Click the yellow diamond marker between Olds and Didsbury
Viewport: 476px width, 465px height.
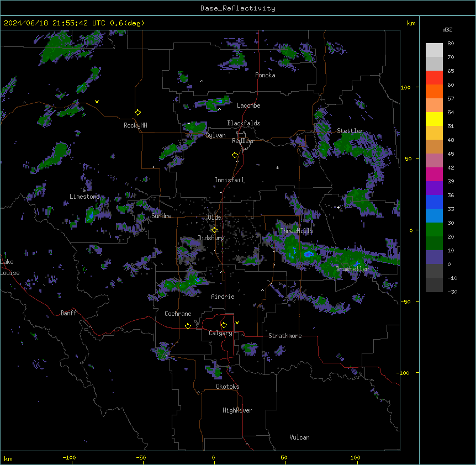click(x=214, y=230)
